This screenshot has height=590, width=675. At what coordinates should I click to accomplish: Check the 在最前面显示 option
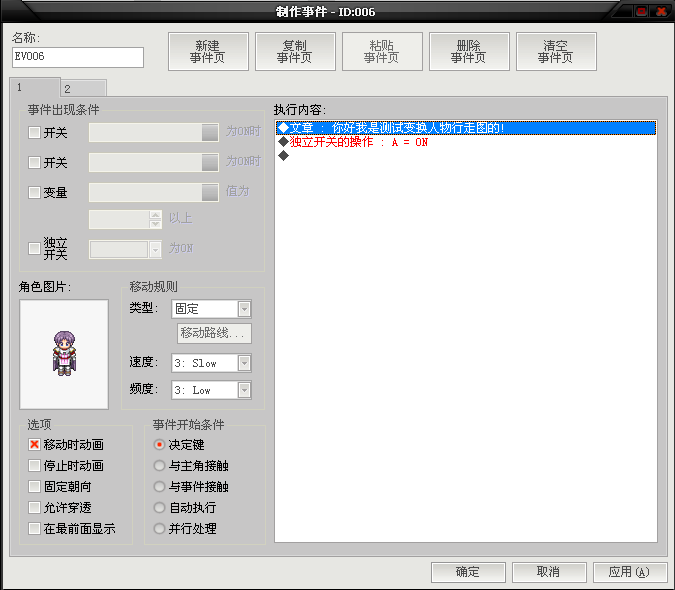[34, 528]
